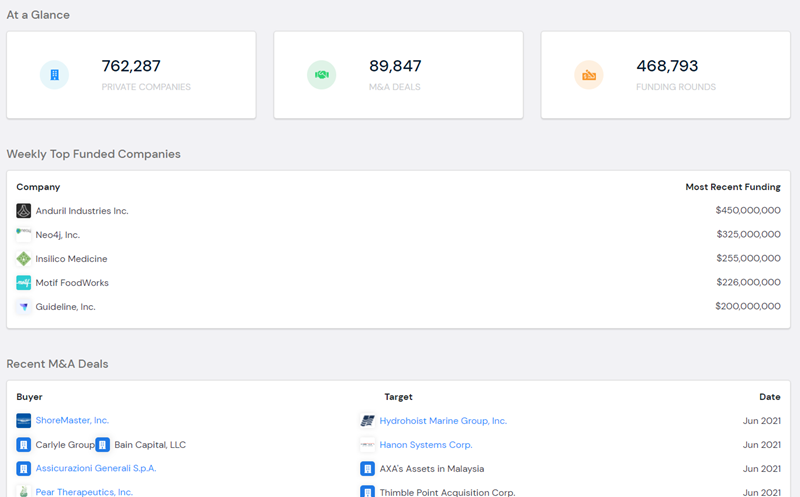Open the Hanon Systems Corp. link
The image size is (800, 497).
click(x=426, y=445)
